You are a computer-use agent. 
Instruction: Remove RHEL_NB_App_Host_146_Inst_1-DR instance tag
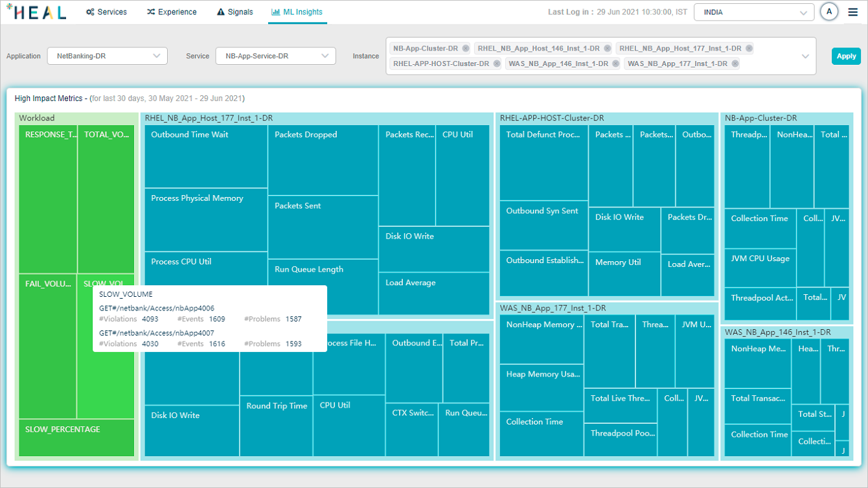click(608, 49)
